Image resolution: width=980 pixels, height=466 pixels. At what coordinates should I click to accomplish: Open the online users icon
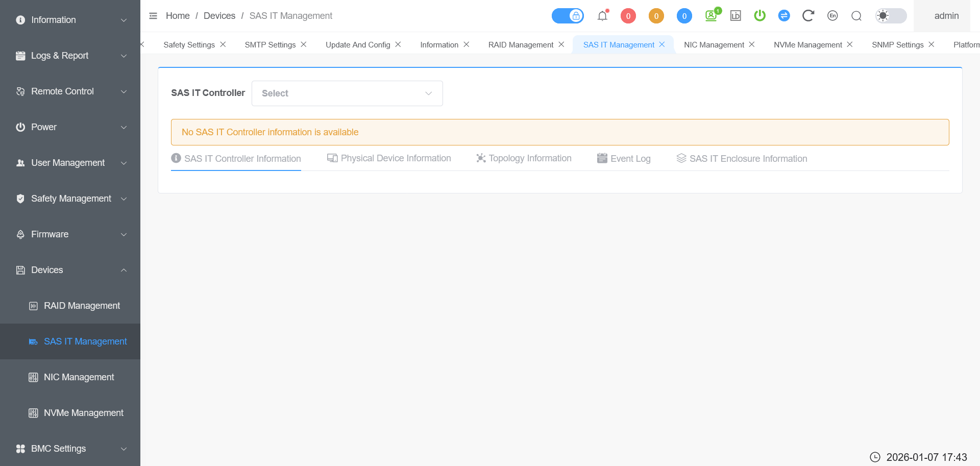click(x=711, y=16)
